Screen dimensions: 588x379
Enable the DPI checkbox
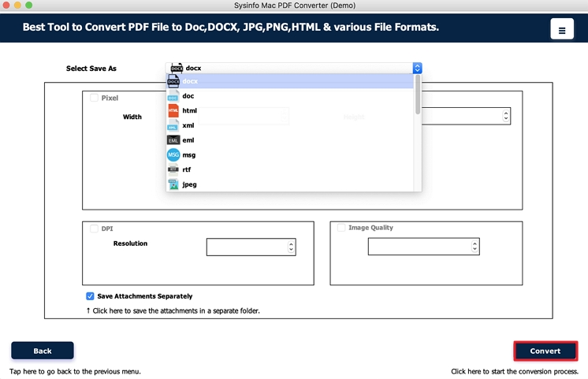tap(94, 229)
